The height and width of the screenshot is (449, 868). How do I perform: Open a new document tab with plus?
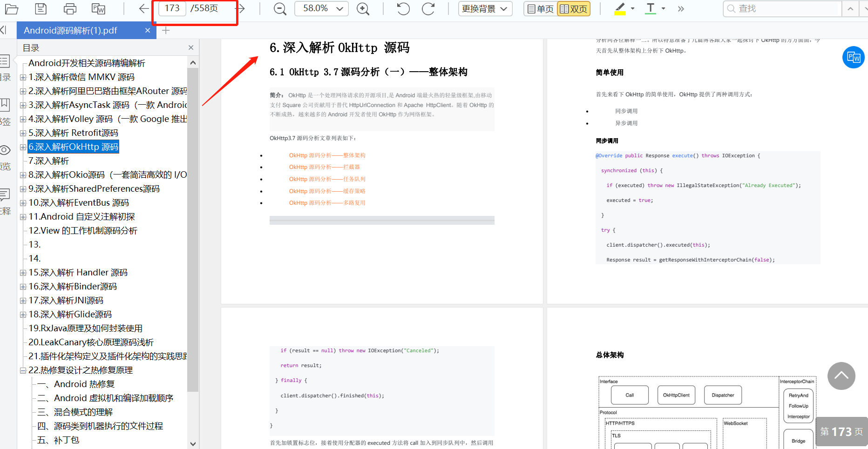(x=166, y=30)
